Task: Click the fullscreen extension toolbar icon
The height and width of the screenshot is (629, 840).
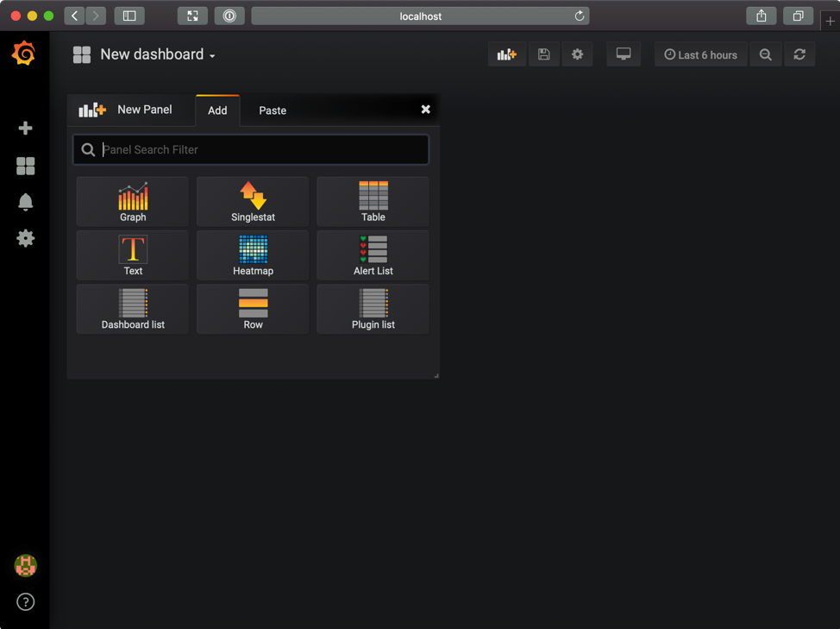Action: tap(192, 16)
